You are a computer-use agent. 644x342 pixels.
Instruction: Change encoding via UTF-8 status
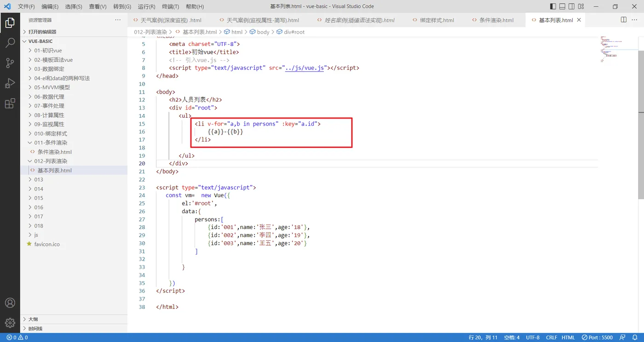[x=533, y=337]
